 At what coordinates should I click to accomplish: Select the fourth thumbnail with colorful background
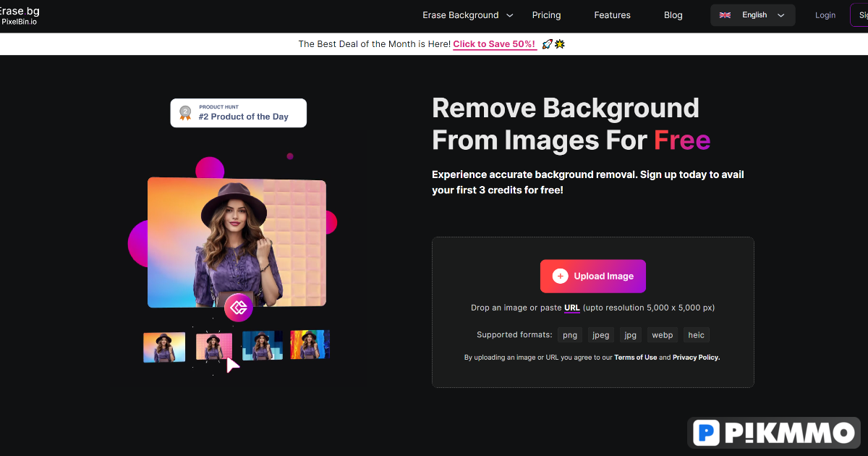tap(310, 345)
